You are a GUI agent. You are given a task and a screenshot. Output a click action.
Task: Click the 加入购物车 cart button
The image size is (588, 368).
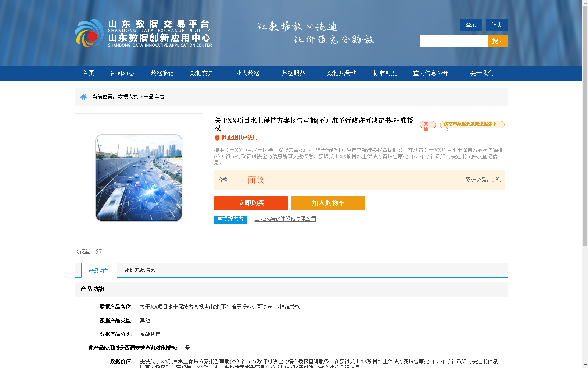point(328,203)
